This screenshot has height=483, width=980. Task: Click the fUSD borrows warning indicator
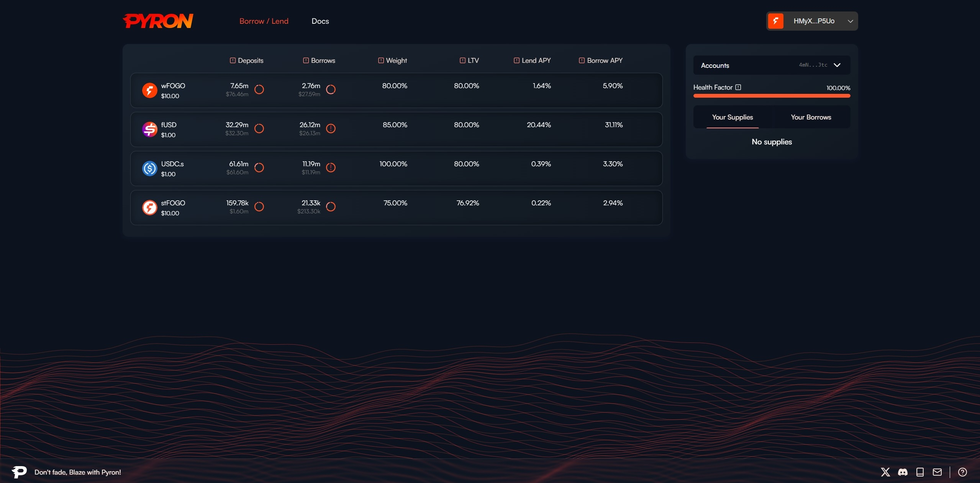click(x=331, y=128)
